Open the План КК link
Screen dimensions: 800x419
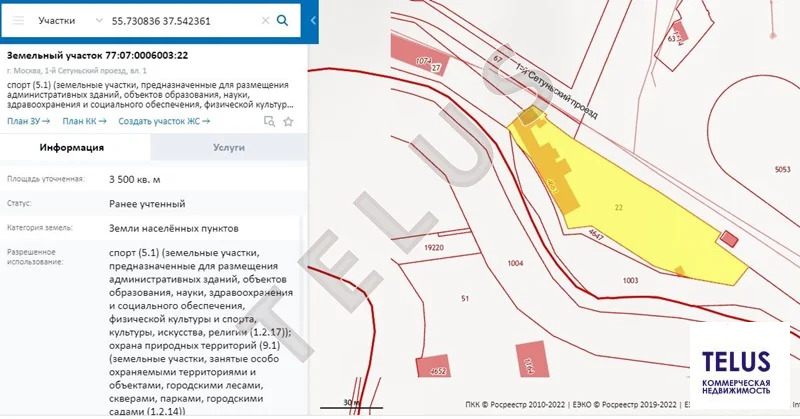[85, 122]
